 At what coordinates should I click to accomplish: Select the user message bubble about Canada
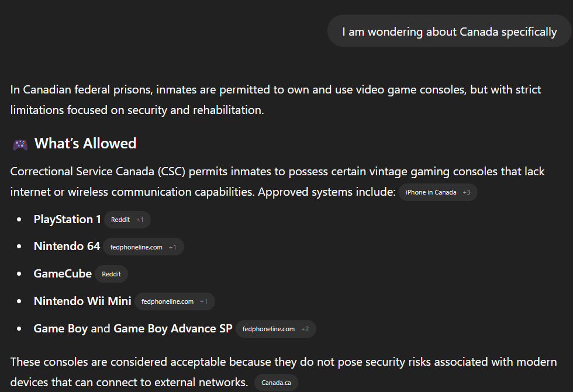tap(450, 32)
